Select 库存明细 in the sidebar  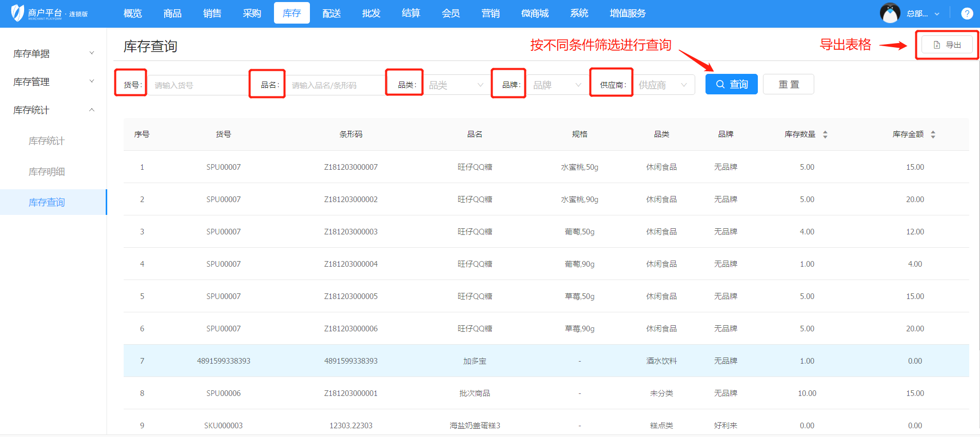click(x=47, y=172)
